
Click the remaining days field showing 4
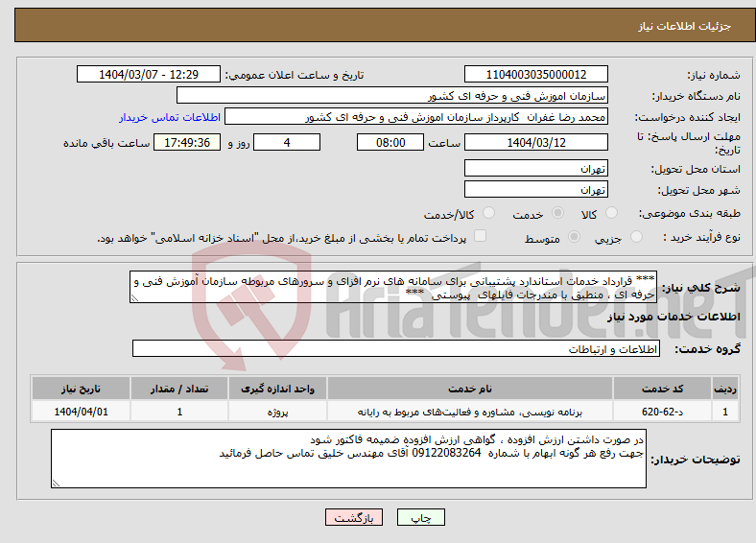287,142
